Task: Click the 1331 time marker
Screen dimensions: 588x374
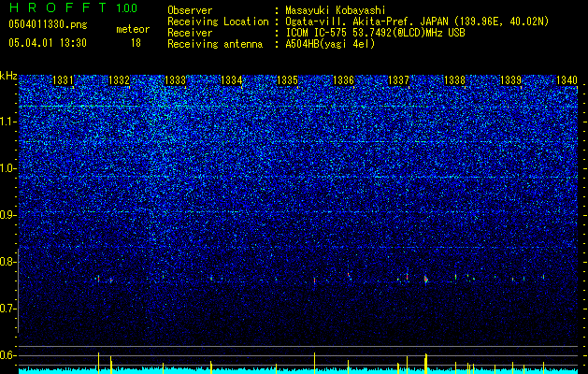Action: click(63, 80)
